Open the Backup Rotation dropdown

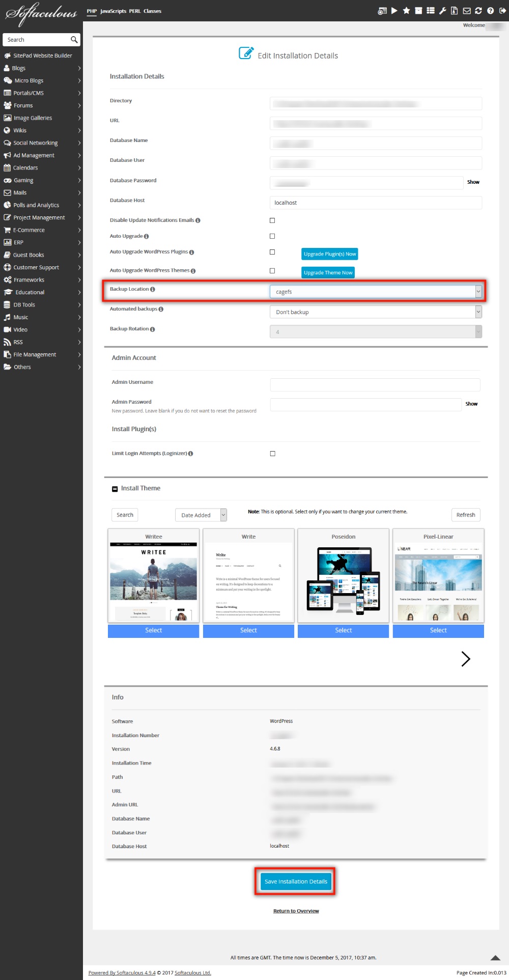pyautogui.click(x=376, y=332)
